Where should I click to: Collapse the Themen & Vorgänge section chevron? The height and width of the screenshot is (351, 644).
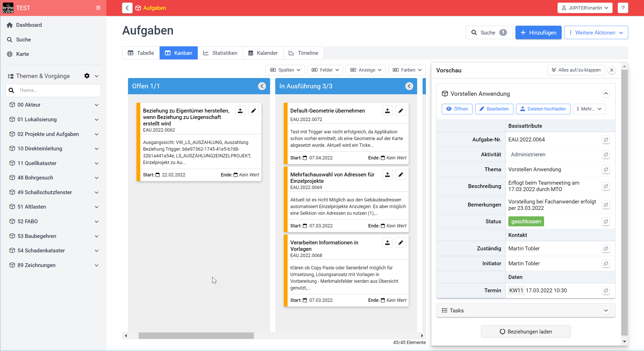tap(97, 76)
